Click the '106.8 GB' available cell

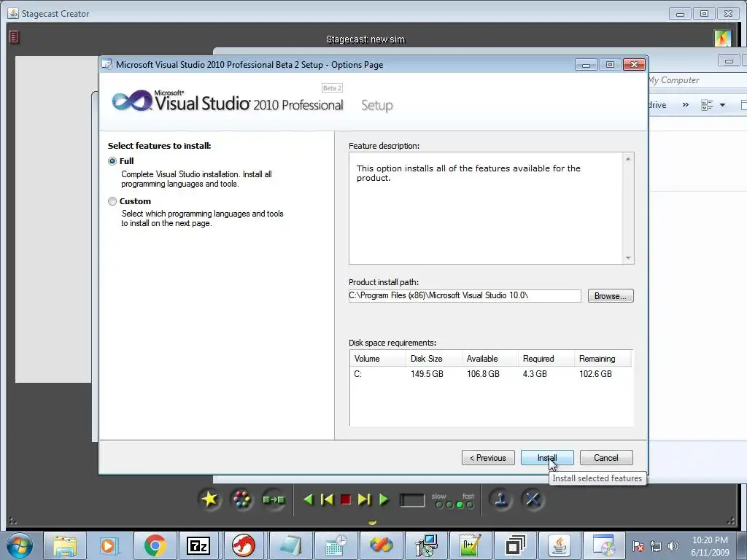pos(483,374)
